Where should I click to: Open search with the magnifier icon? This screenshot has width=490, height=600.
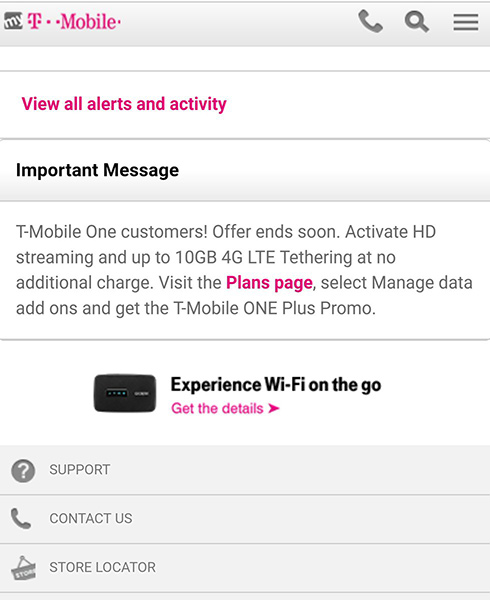point(417,22)
